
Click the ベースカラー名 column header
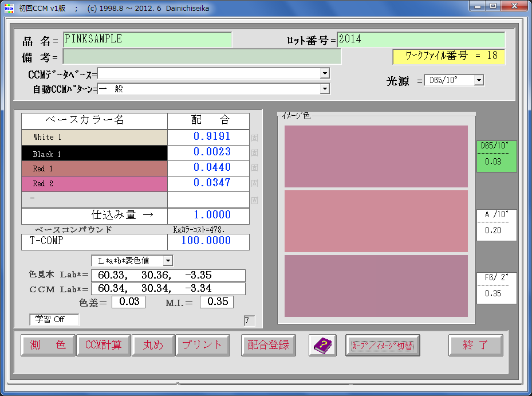[x=94, y=121]
